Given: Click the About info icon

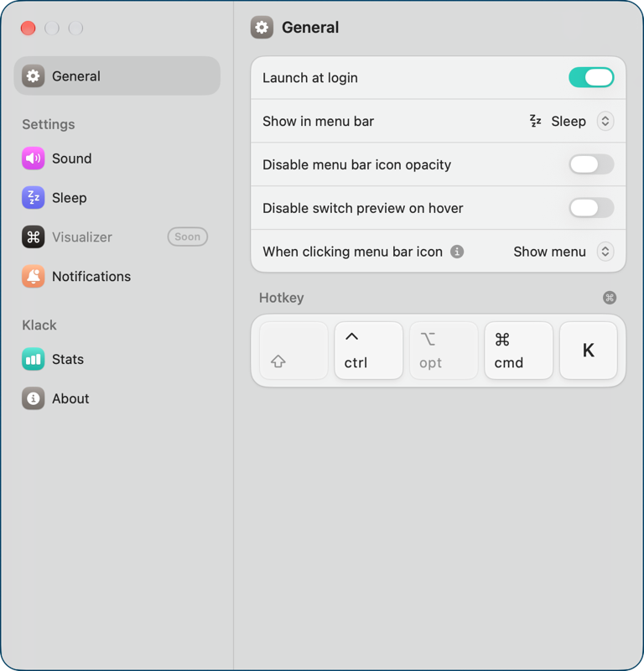Looking at the screenshot, I should pos(33,398).
